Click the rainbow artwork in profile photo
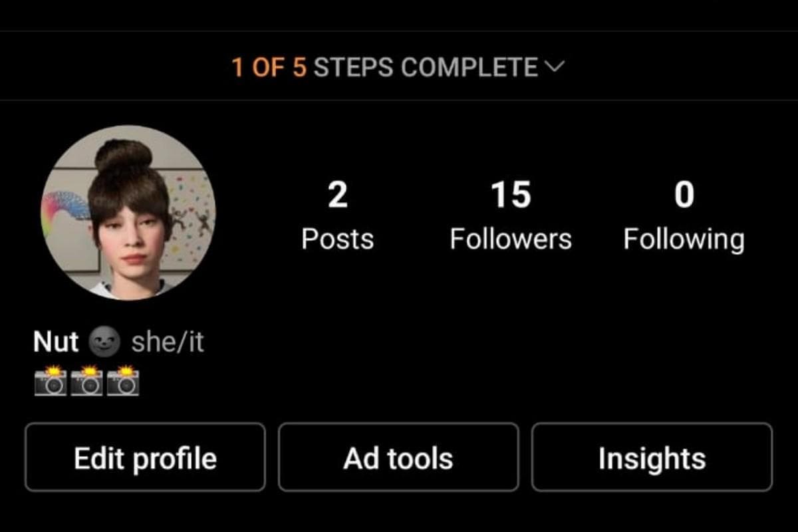The width and height of the screenshot is (798, 532). point(65,211)
